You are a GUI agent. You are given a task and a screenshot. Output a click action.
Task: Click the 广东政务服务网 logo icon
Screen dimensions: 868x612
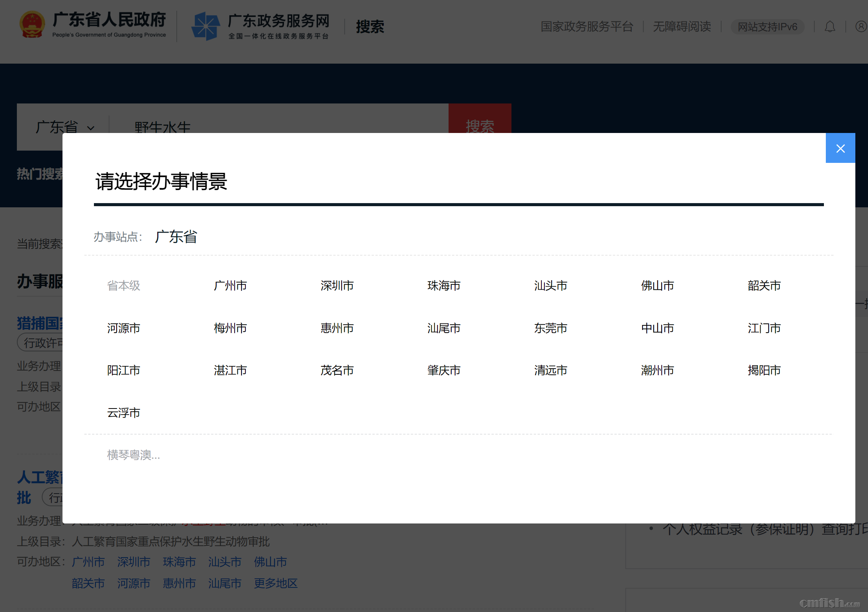tap(206, 26)
